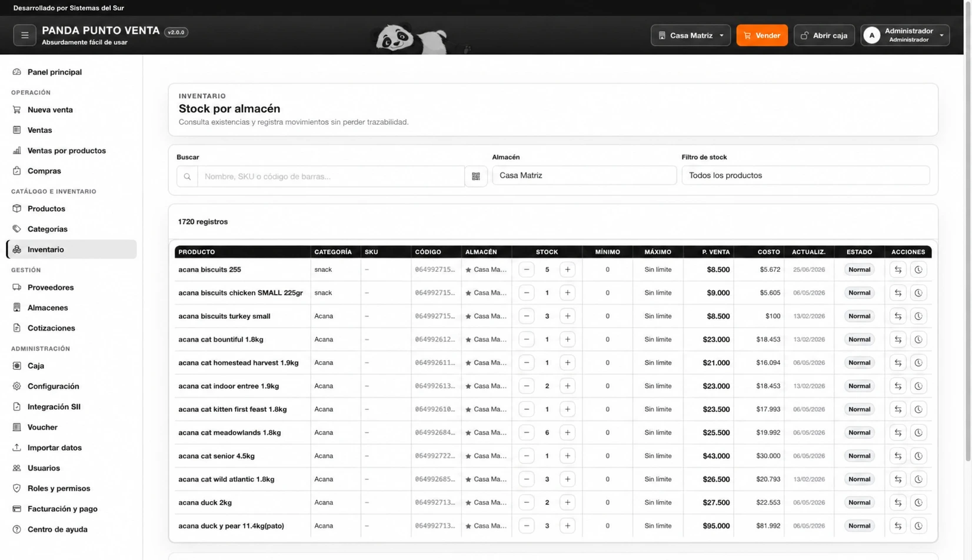The image size is (972, 560).
Task: Open transfer action for acana biscuits 255
Action: click(898, 269)
